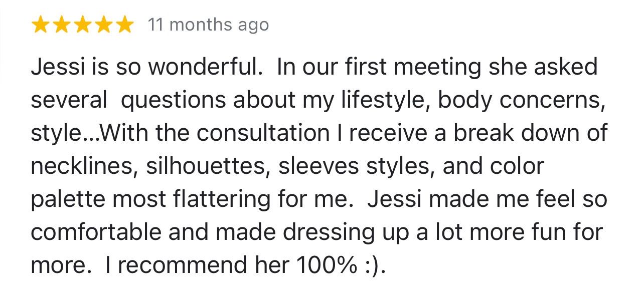Viewport: 644px width, 283px height.
Task: Click the first yellow rating star
Action: 40,25
